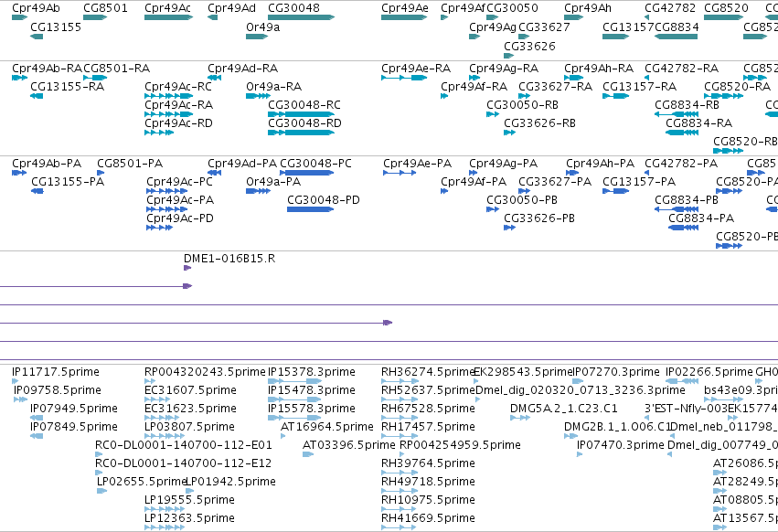Image resolution: width=778 pixels, height=532 pixels.
Task: Click the Cpr49Ab gene label
Action: tap(36, 8)
